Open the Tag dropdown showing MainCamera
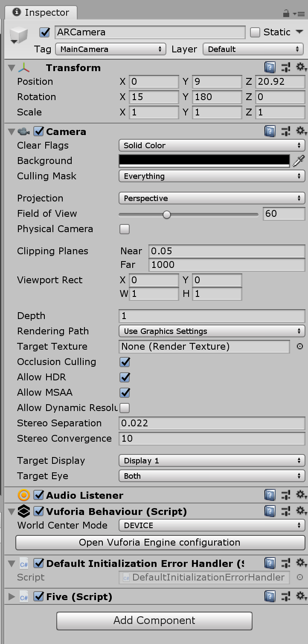The height and width of the screenshot is (644, 308). click(x=110, y=49)
